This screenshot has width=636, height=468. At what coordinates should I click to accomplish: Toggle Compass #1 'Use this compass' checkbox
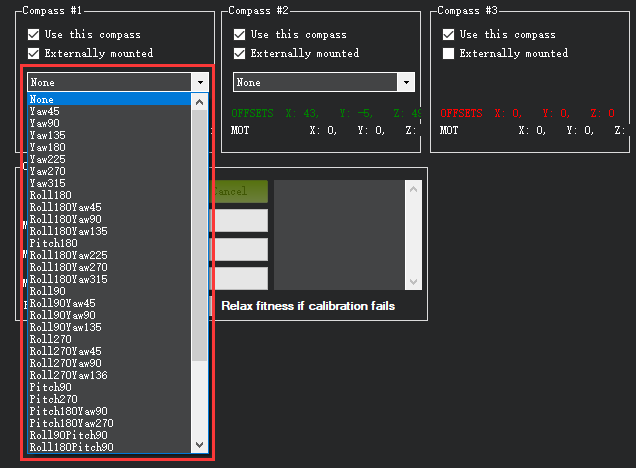pyautogui.click(x=34, y=35)
